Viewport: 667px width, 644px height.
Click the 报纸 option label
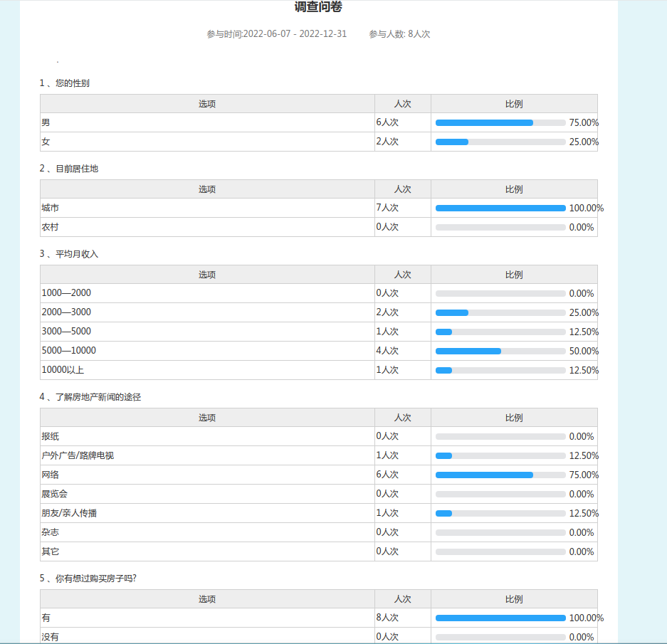tap(50, 436)
